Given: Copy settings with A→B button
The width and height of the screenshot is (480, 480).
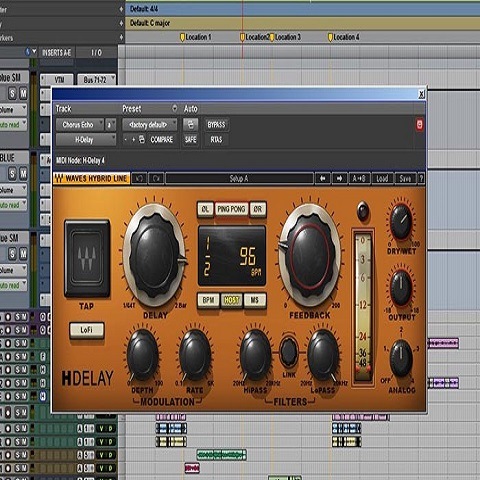Looking at the screenshot, I should 359,179.
